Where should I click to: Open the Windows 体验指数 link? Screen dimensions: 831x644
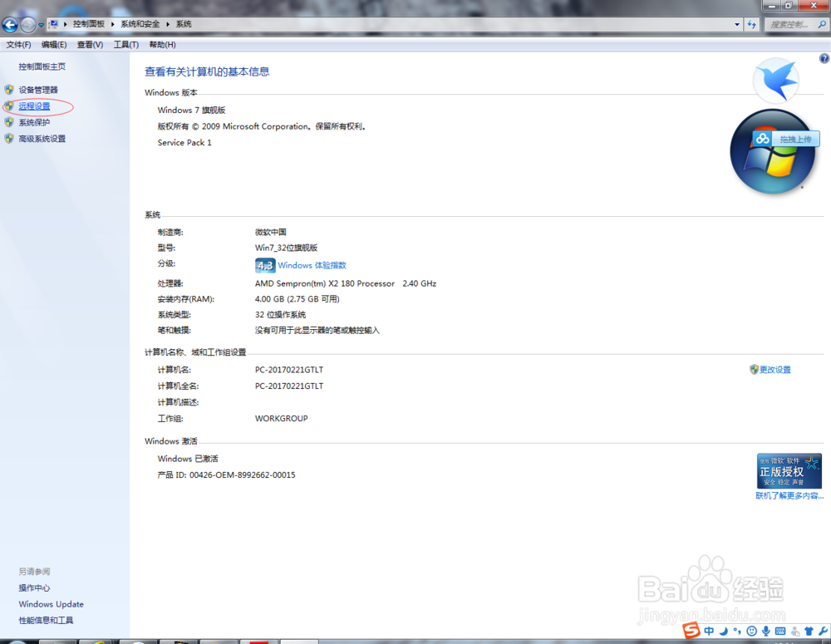tap(312, 265)
